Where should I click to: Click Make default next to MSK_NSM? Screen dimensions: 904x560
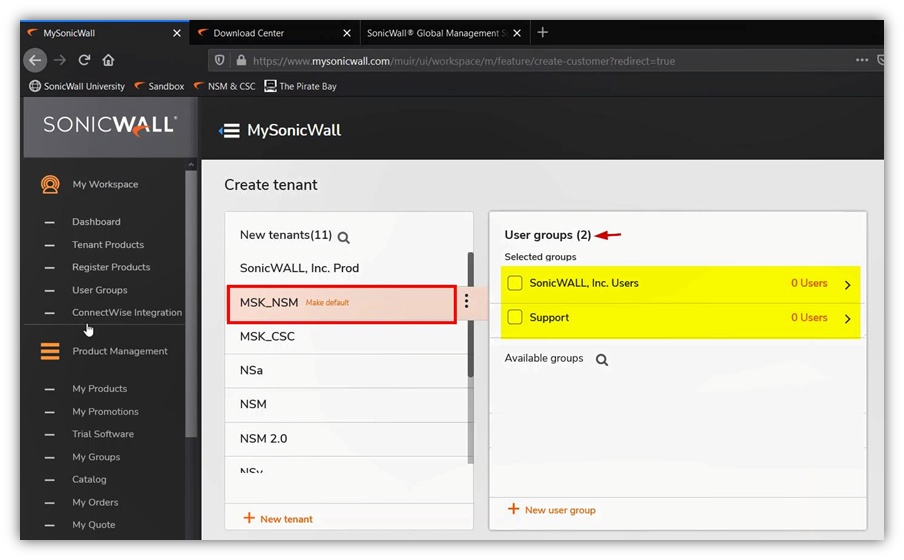click(x=327, y=303)
